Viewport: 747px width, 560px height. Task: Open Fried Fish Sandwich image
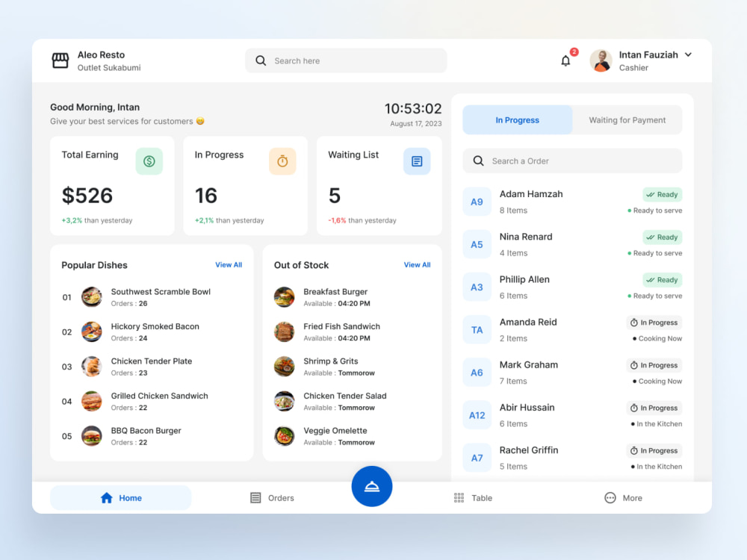[285, 332]
